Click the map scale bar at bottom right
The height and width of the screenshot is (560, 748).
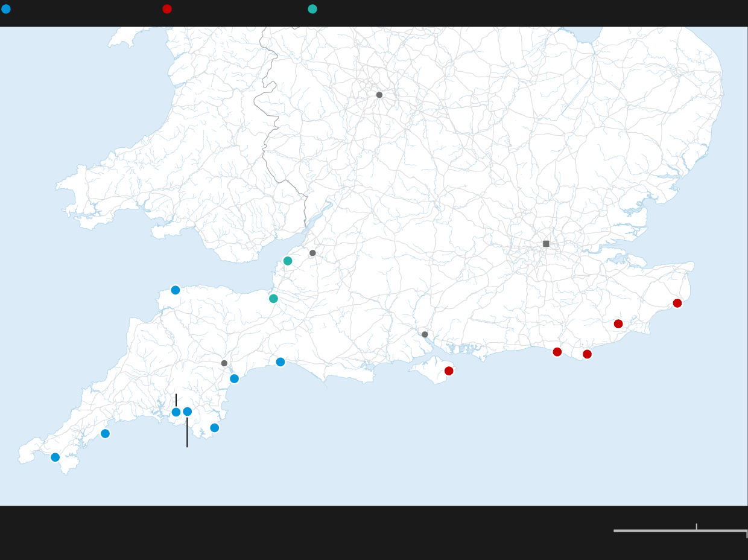(x=680, y=530)
